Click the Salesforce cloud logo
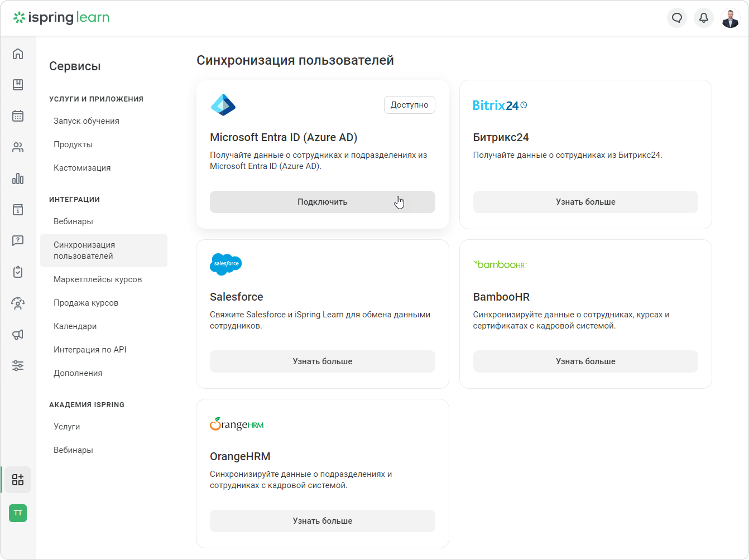 [x=226, y=264]
